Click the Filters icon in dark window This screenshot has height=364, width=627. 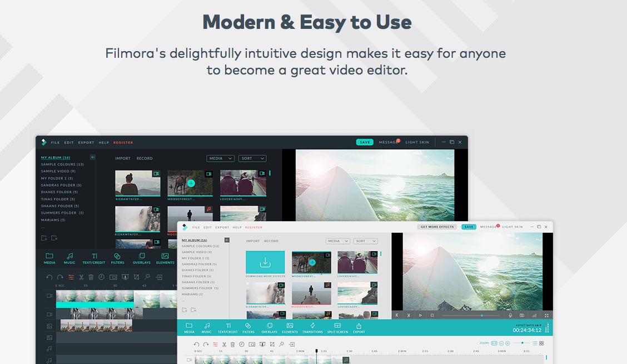[x=117, y=258]
